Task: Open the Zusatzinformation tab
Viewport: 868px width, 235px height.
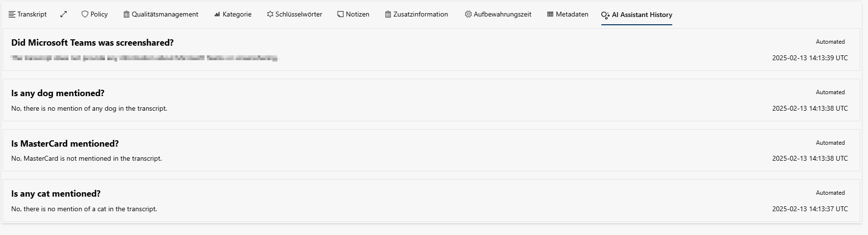Action: click(416, 14)
